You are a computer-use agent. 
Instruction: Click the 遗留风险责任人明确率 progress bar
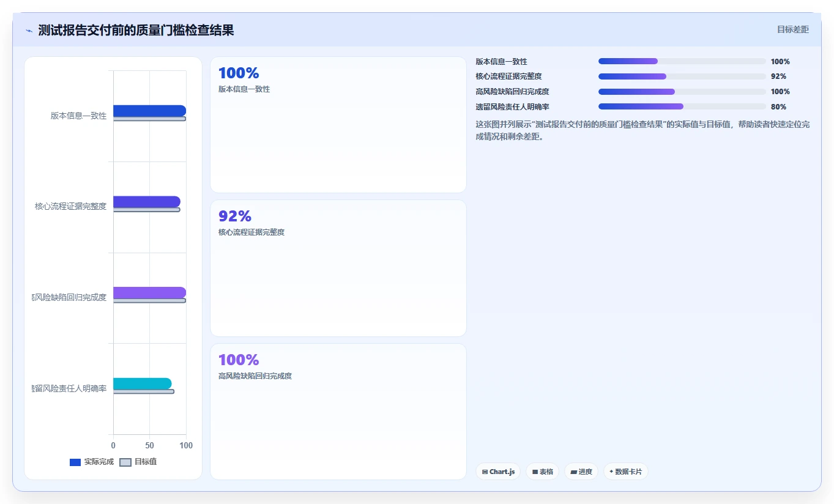(682, 106)
